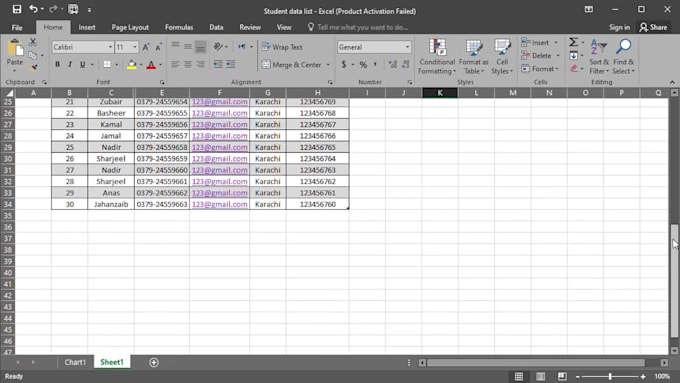Click the AutoSum sigma icon
680x383 pixels.
click(574, 42)
